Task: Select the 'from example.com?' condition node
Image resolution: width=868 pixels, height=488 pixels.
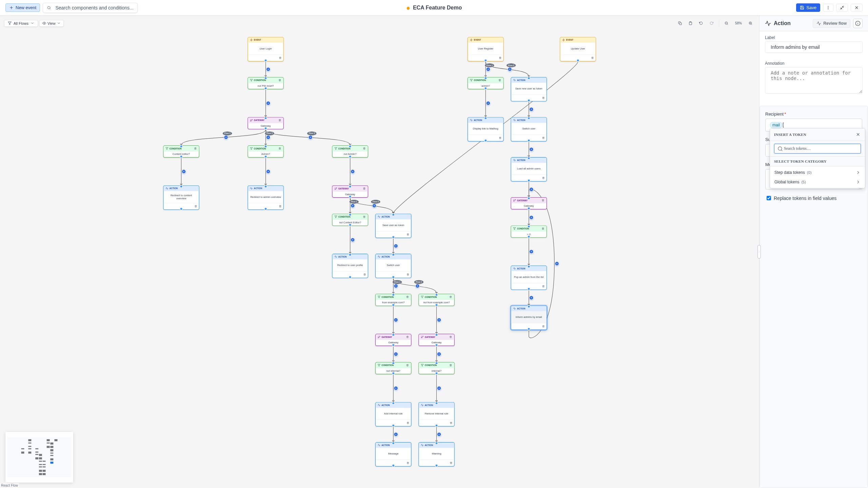Action: click(393, 300)
